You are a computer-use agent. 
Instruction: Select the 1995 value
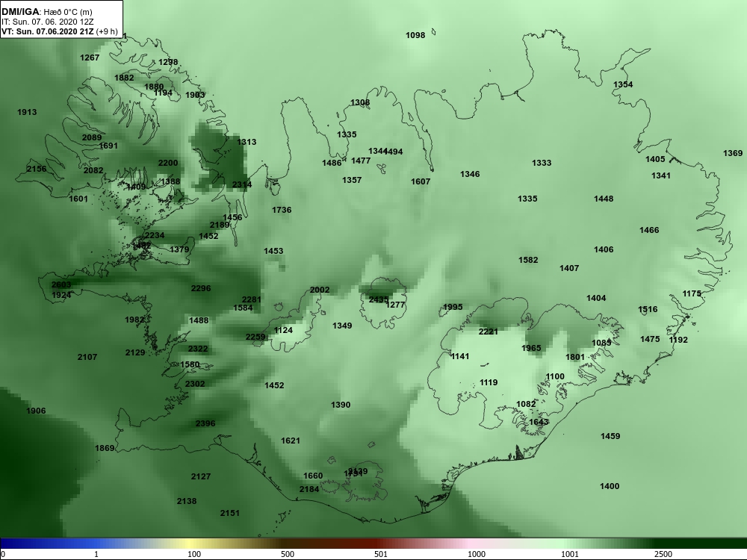453,307
